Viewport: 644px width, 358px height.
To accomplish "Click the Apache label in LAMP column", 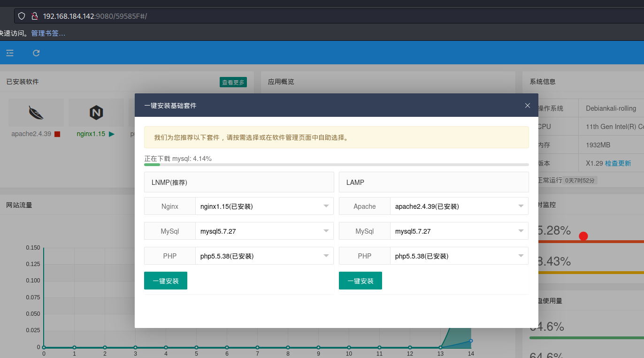I will [x=365, y=206].
